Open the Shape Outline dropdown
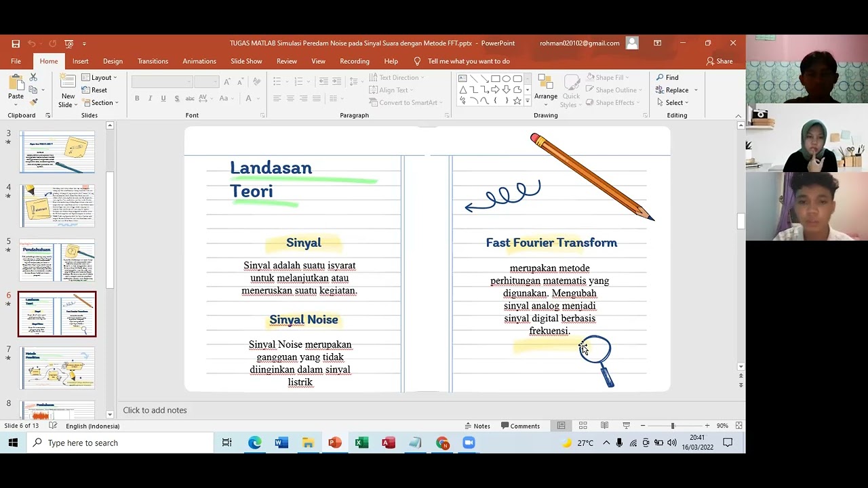 pyautogui.click(x=615, y=90)
